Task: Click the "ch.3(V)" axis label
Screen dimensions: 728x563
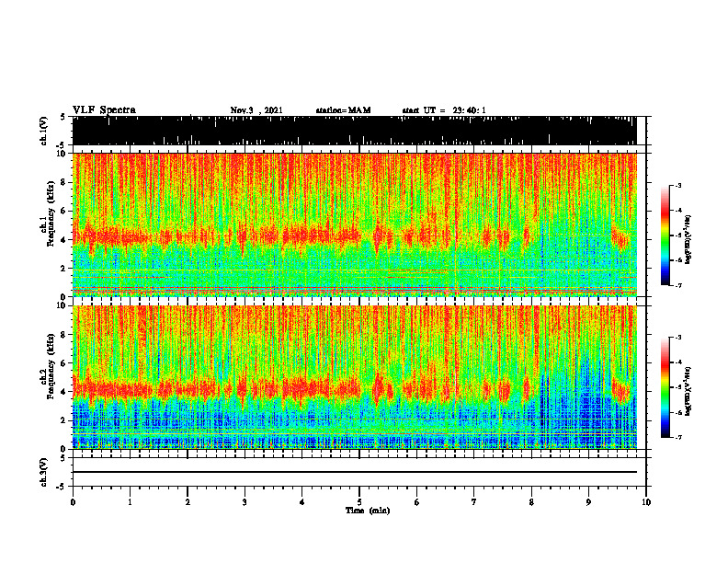Action: click(x=43, y=472)
